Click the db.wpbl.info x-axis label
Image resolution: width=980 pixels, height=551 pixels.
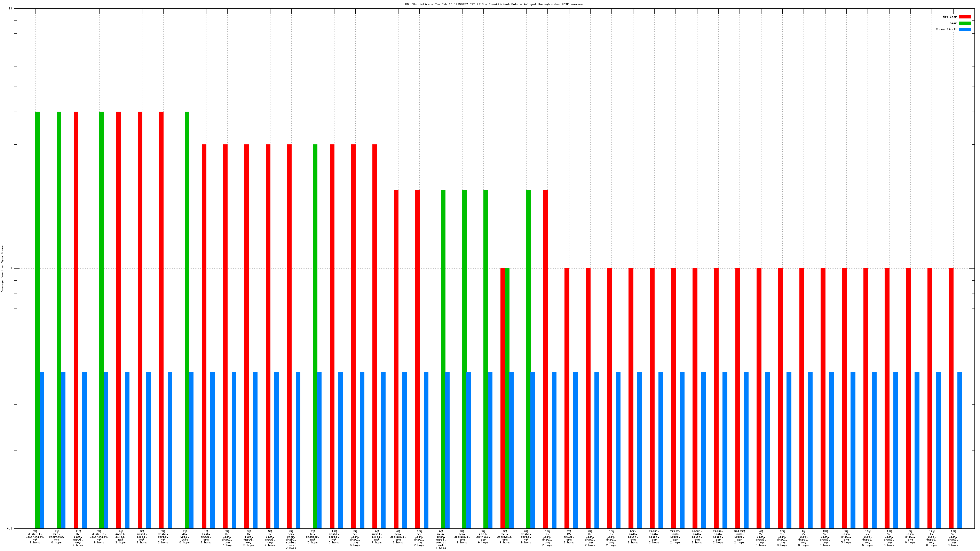(184, 536)
